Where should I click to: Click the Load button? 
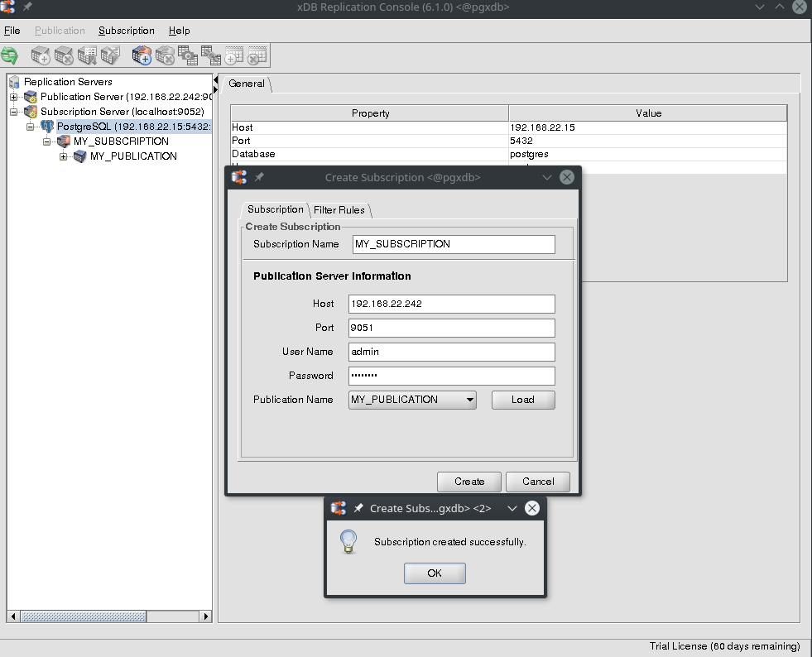pyautogui.click(x=523, y=400)
